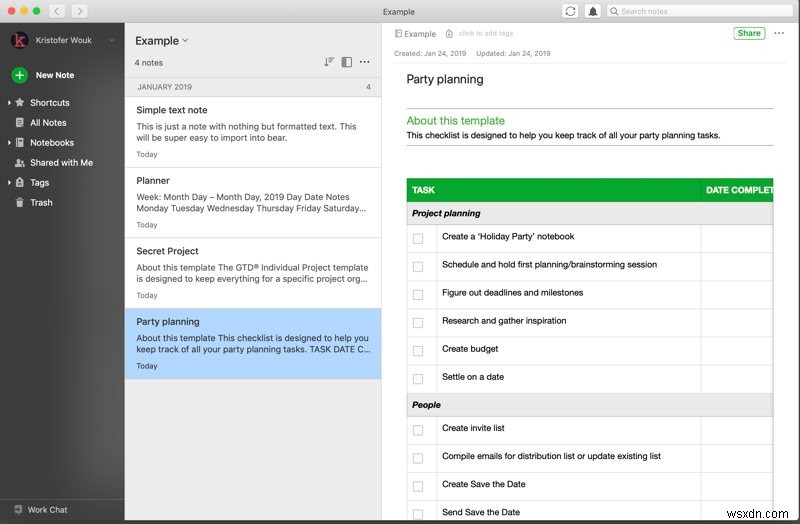This screenshot has width=800, height=524.
Task: Check 'Figure out deadlines and milestones'
Action: (418, 295)
